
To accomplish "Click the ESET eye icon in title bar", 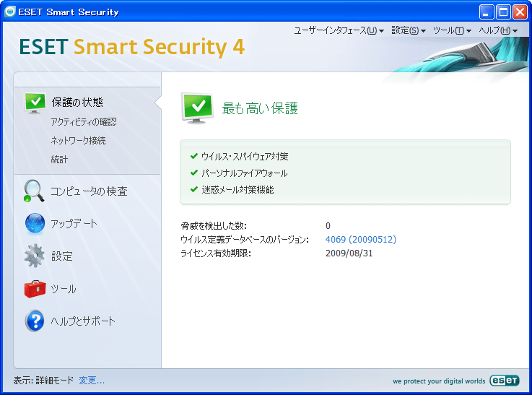I will pos(10,12).
